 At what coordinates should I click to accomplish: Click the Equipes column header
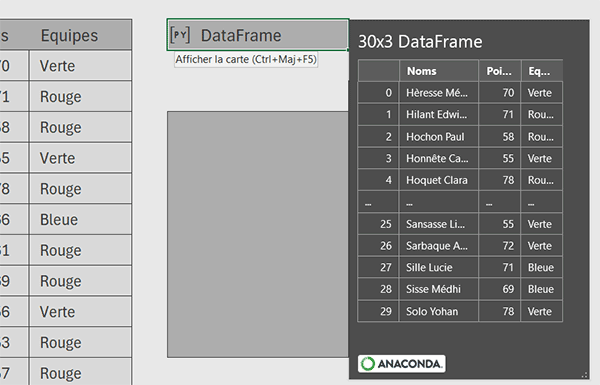[69, 35]
